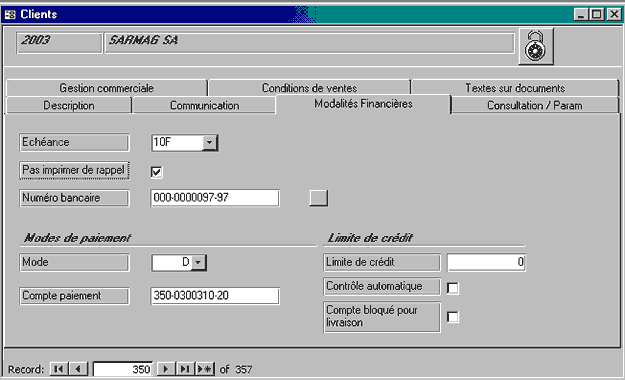Click the Mode label button
Image resolution: width=625 pixels, height=380 pixels.
pos(75,262)
